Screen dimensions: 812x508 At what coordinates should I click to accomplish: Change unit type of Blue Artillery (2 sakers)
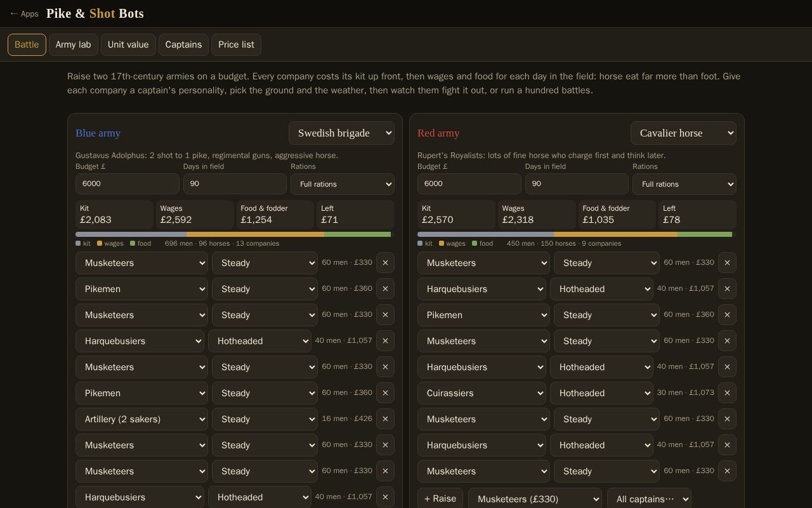click(x=141, y=419)
